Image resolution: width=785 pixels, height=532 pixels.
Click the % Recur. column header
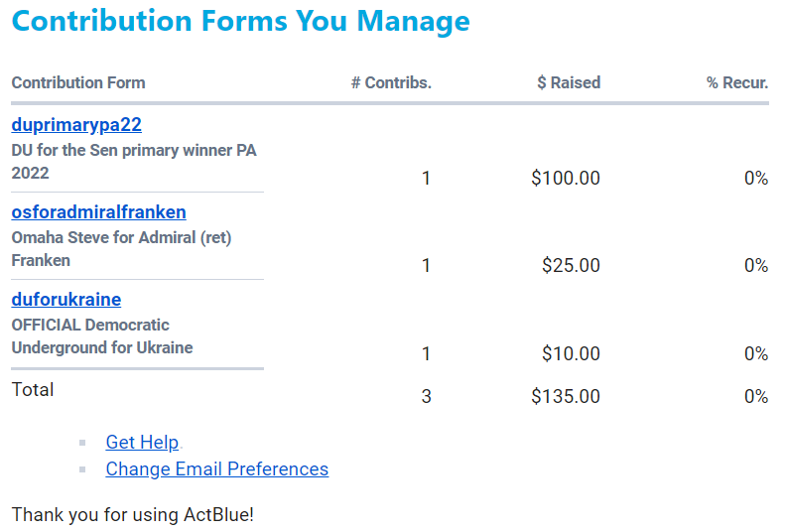[x=737, y=83]
